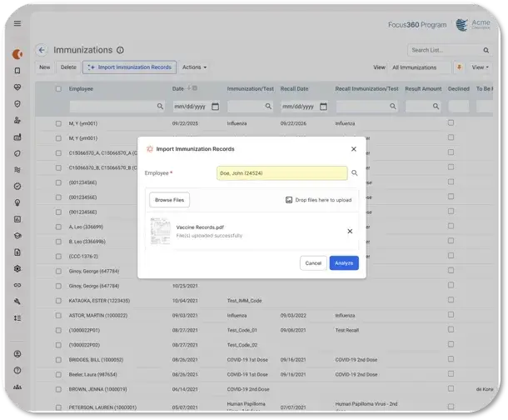This screenshot has height=420, width=508.
Task: Select the BROWN, JENNA row checkbox
Action: coord(58,389)
